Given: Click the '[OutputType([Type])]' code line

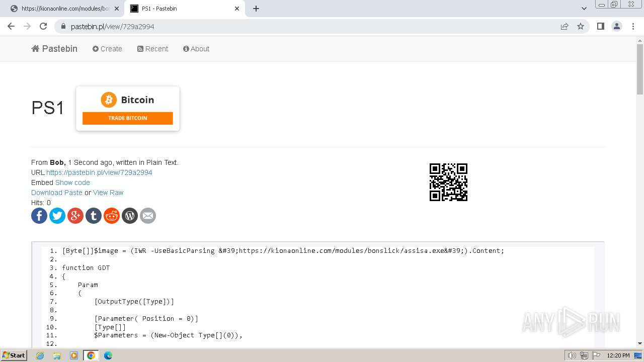Looking at the screenshot, I should click(134, 302).
